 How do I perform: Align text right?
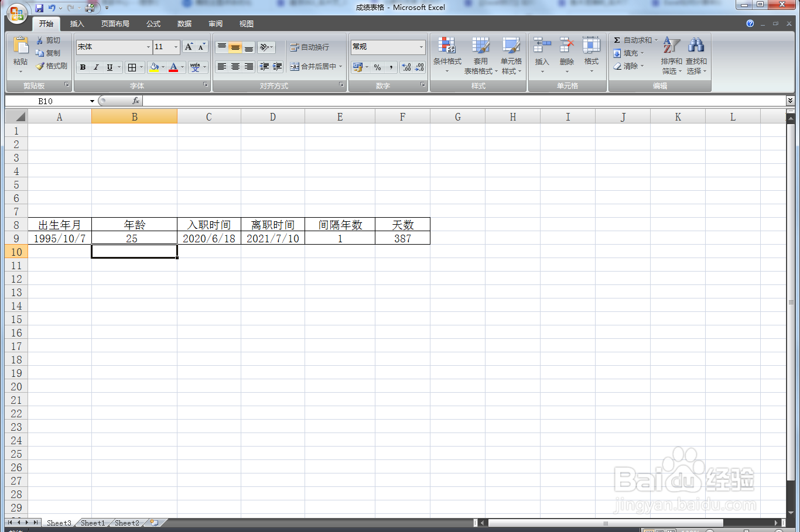[x=249, y=67]
